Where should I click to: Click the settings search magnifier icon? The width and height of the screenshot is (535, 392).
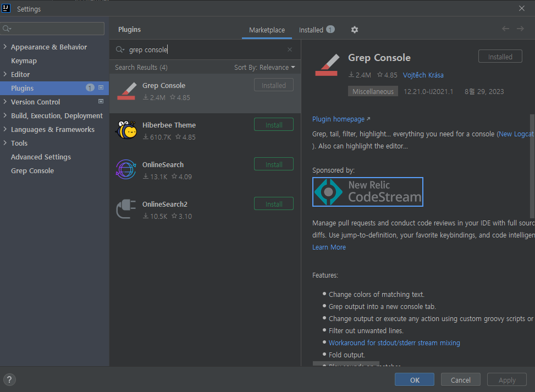pos(7,29)
